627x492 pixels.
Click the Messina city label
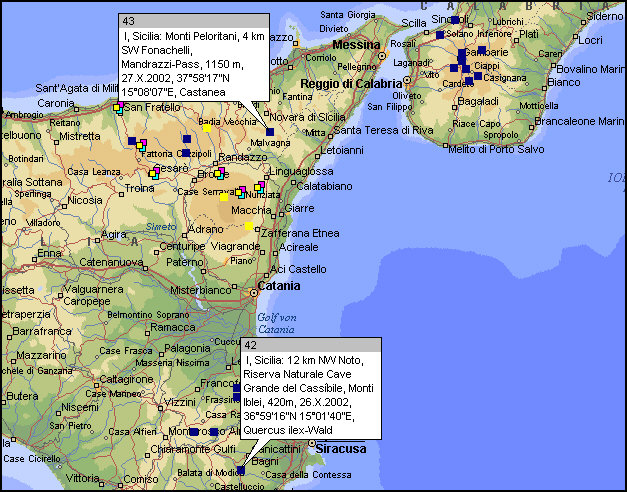pos(356,46)
